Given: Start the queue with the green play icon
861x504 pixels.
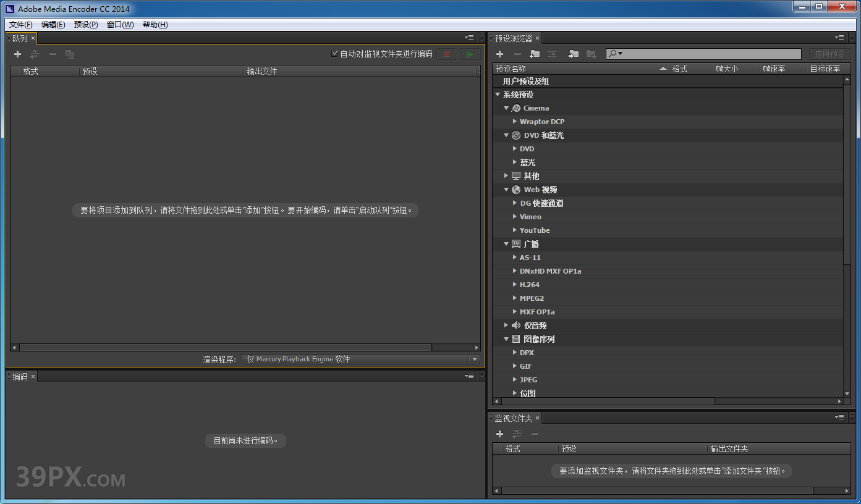Looking at the screenshot, I should [469, 54].
